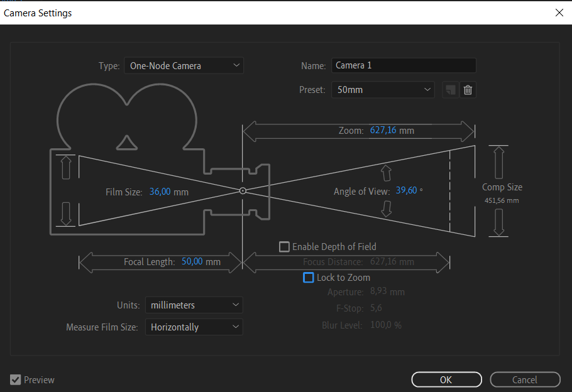Click the delete preset trash icon
This screenshot has width=572, height=392.
[x=468, y=90]
